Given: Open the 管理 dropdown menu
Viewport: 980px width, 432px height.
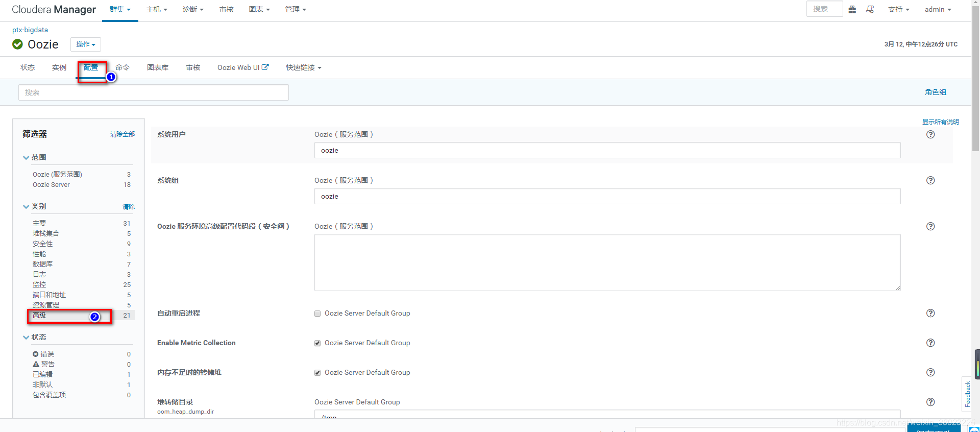Looking at the screenshot, I should click(296, 10).
